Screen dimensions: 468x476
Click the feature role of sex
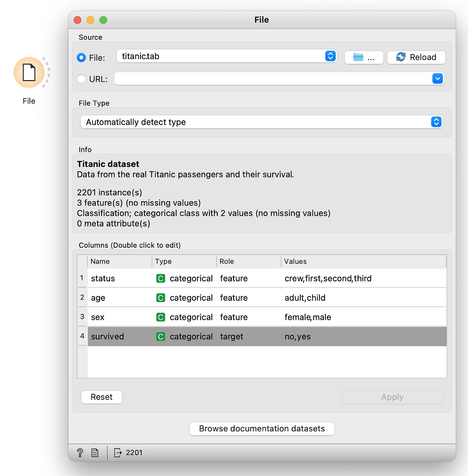pos(249,317)
